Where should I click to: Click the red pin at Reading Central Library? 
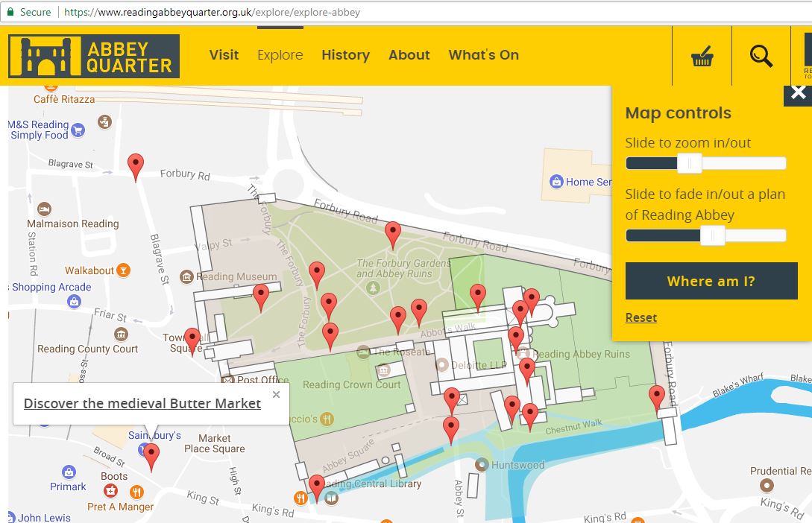[316, 489]
